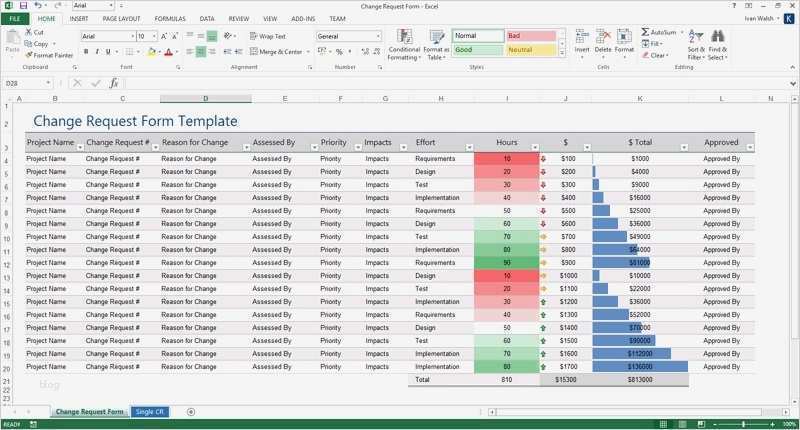Toggle middle vertical alignment
The width and height of the screenshot is (800, 430).
(x=201, y=36)
